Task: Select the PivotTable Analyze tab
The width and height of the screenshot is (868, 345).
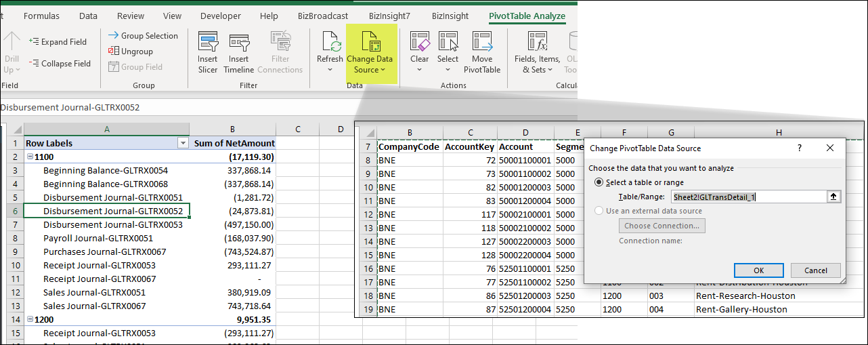Action: pos(527,16)
